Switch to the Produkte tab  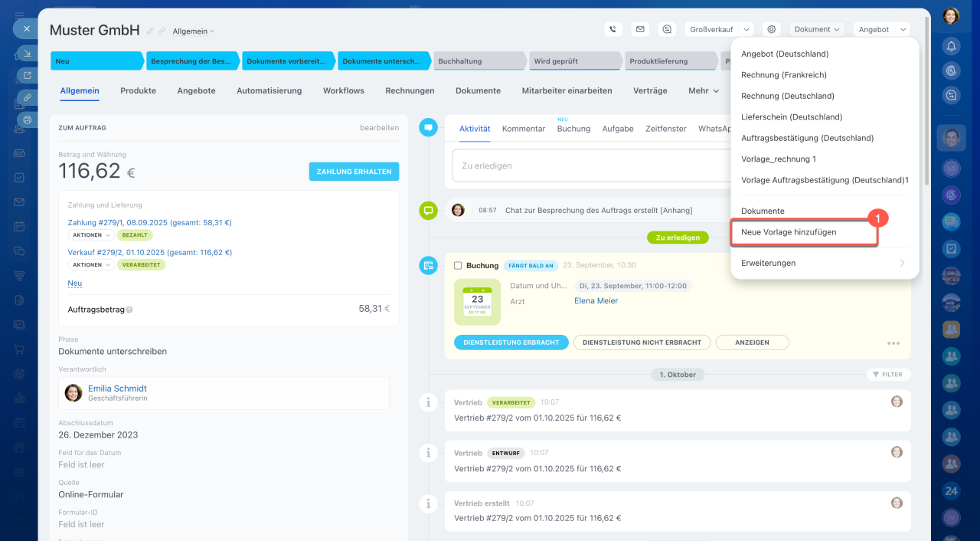pos(138,90)
